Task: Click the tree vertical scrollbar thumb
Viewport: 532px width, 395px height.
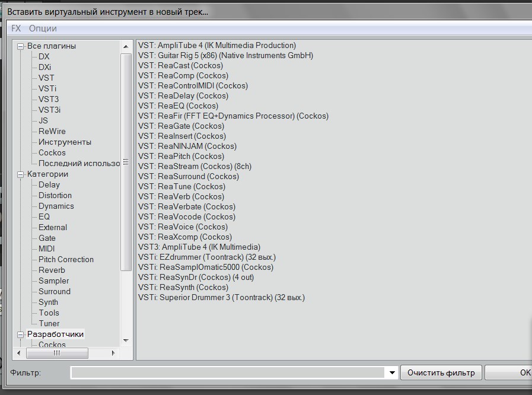Action: pos(126,162)
